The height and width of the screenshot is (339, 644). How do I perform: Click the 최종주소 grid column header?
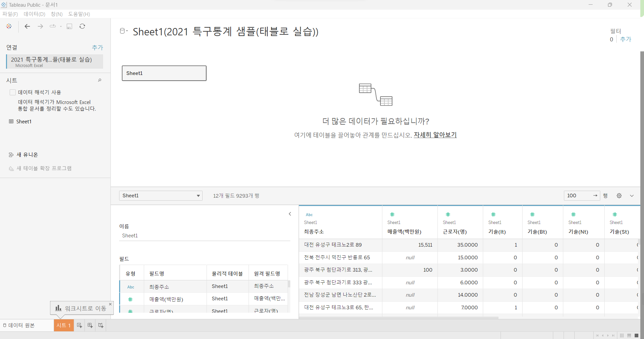[x=340, y=222]
